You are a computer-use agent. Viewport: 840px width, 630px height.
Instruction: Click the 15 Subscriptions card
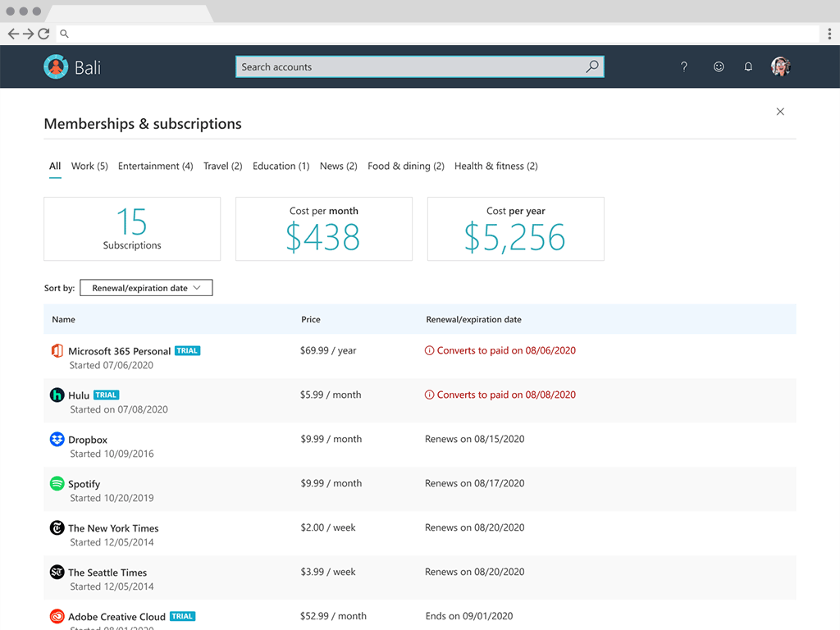pyautogui.click(x=132, y=229)
